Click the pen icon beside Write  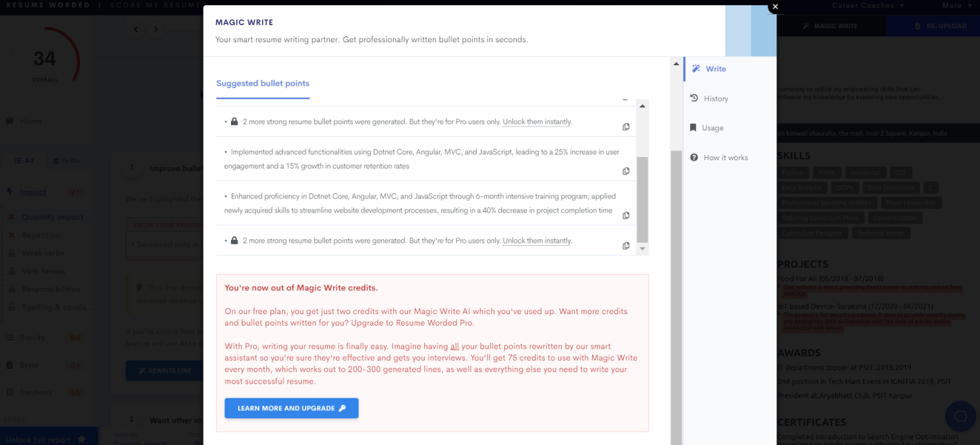pos(696,69)
